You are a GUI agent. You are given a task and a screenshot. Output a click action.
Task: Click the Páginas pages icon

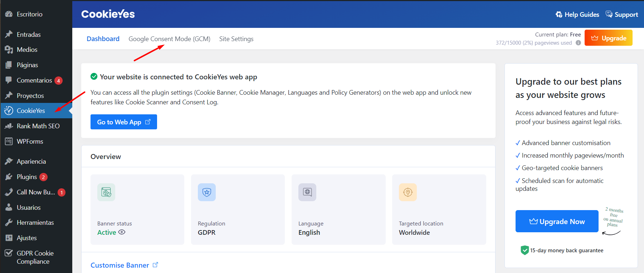point(9,65)
